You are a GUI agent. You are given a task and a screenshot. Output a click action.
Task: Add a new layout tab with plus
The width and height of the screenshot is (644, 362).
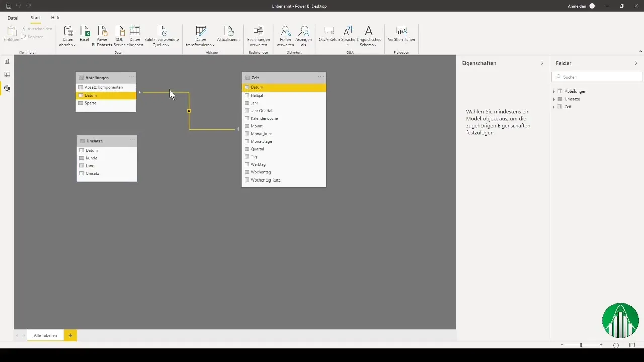(70, 335)
